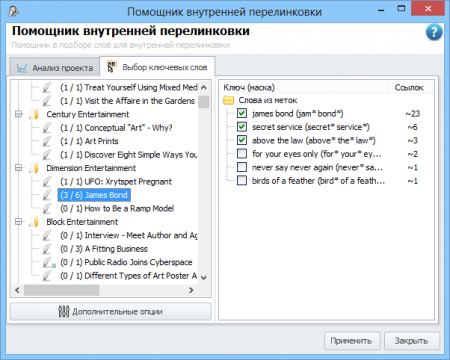The image size is (450, 360).
Task: Uncheck the secret service keyword checkbox
Action: 242,127
